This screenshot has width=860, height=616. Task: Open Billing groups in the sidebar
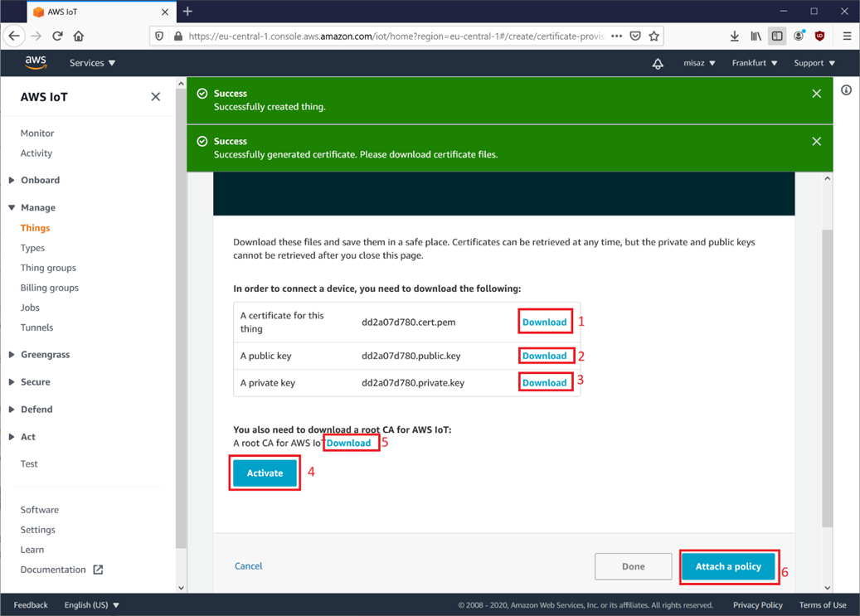(50, 288)
